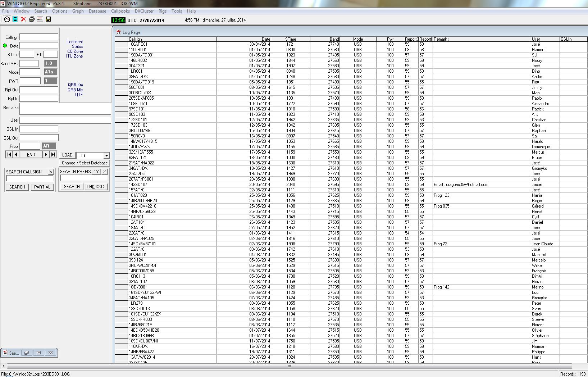
Task: Click the clock icon in the toolbar
Action: click(x=7, y=19)
